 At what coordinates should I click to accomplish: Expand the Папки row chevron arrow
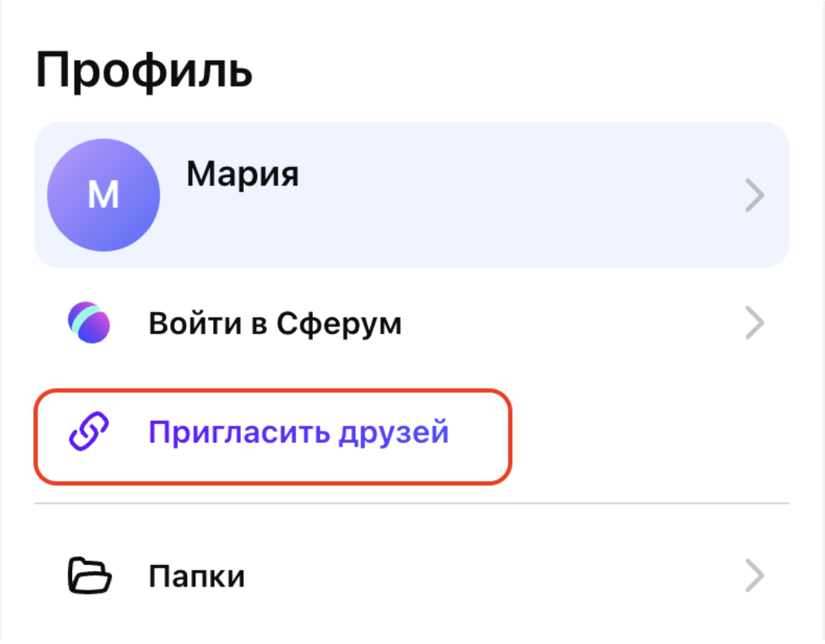754,575
